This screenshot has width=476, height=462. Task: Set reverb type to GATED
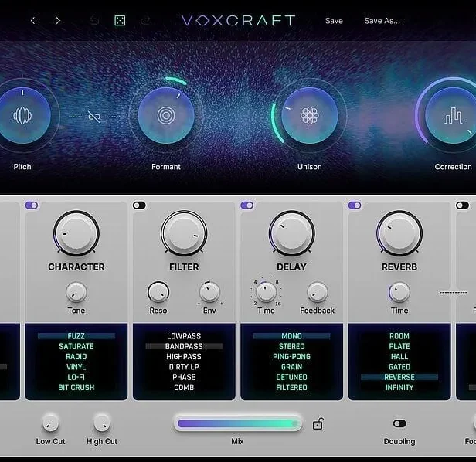pos(399,367)
